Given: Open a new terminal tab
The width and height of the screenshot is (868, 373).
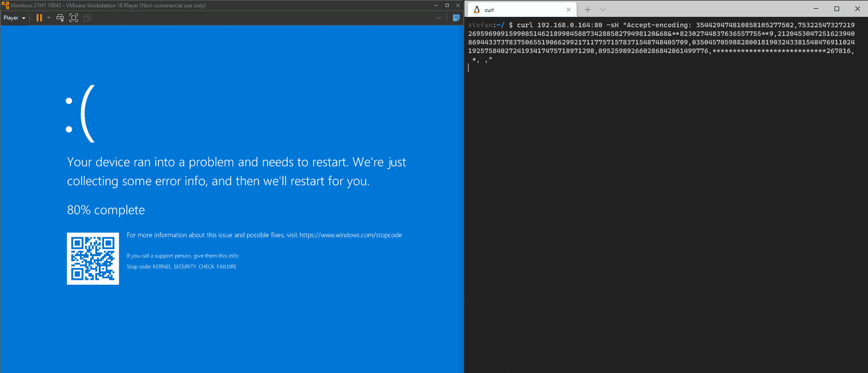Looking at the screenshot, I should tap(587, 10).
